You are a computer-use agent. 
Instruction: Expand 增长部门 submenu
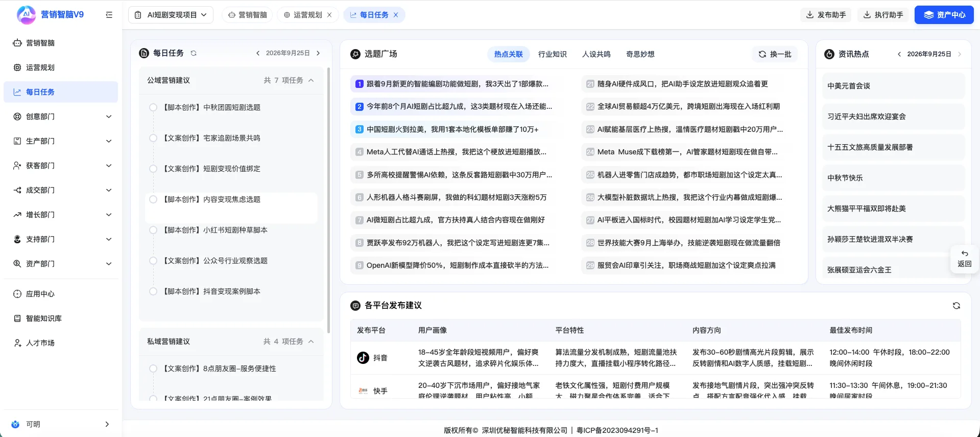pyautogui.click(x=109, y=215)
